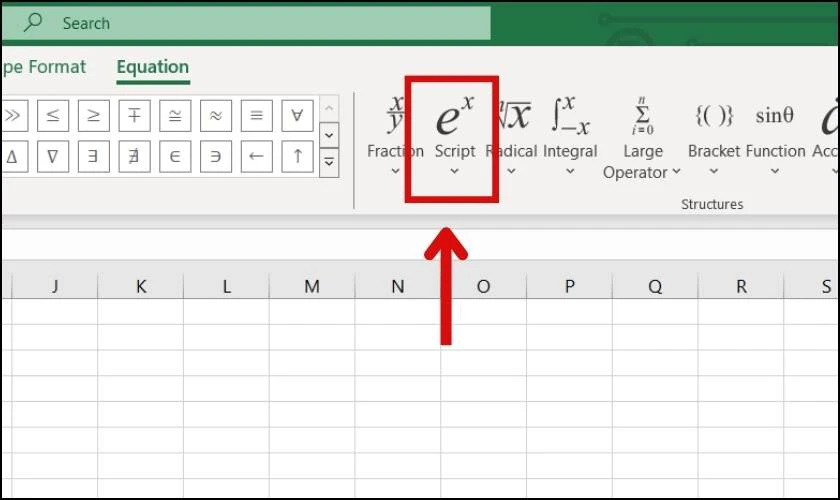The image size is (840, 500).
Task: Open the Radical structure menu
Action: point(512,137)
